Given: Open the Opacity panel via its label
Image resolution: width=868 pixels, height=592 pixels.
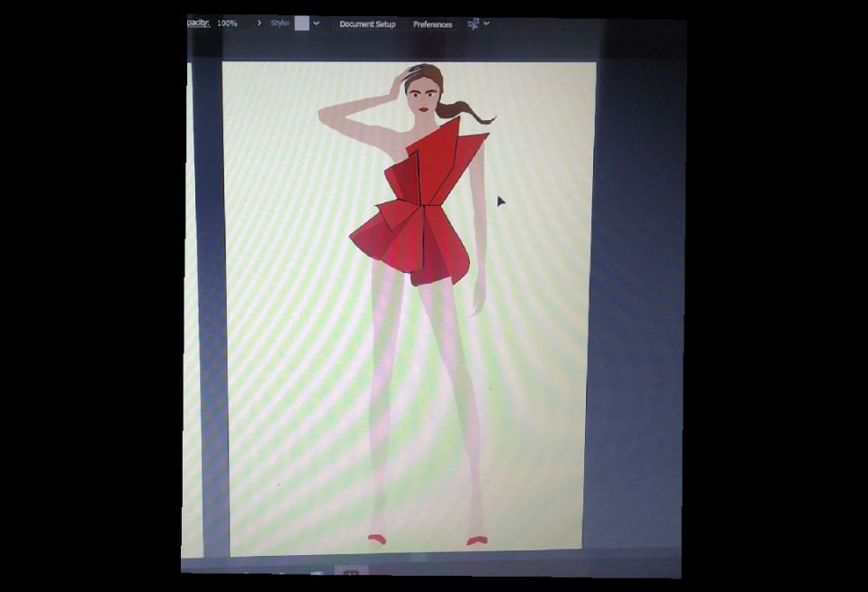Looking at the screenshot, I should point(198,23).
